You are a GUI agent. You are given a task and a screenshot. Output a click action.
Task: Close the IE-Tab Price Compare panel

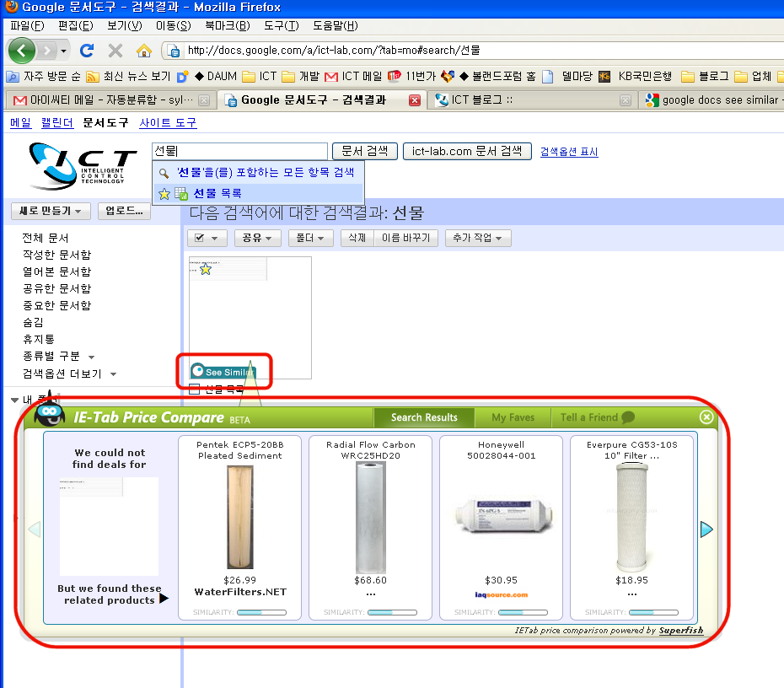point(706,417)
